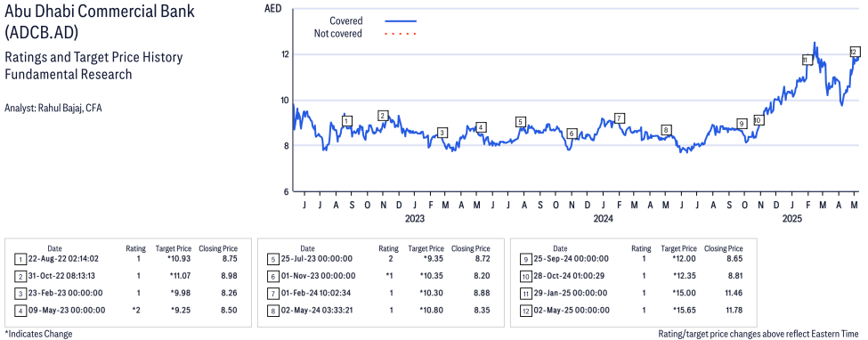The image size is (868, 340).
Task: Click chart marker 3 near February 2023
Action: (442, 133)
